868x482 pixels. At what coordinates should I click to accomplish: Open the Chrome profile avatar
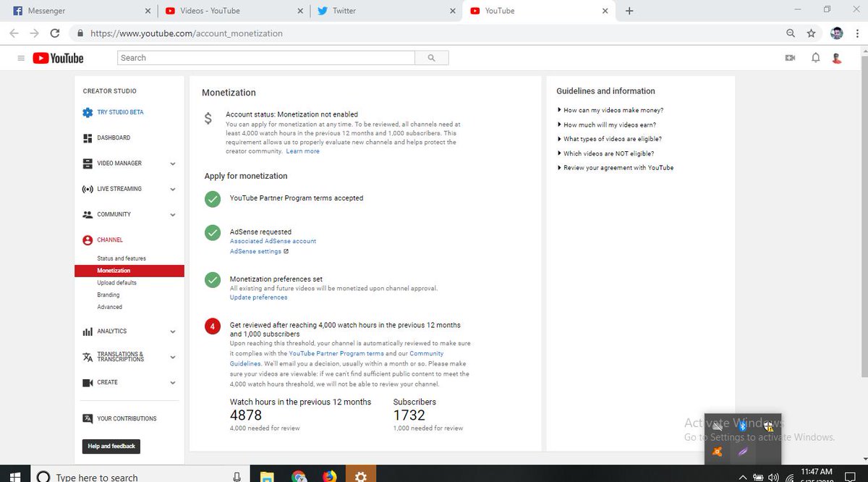pyautogui.click(x=837, y=33)
